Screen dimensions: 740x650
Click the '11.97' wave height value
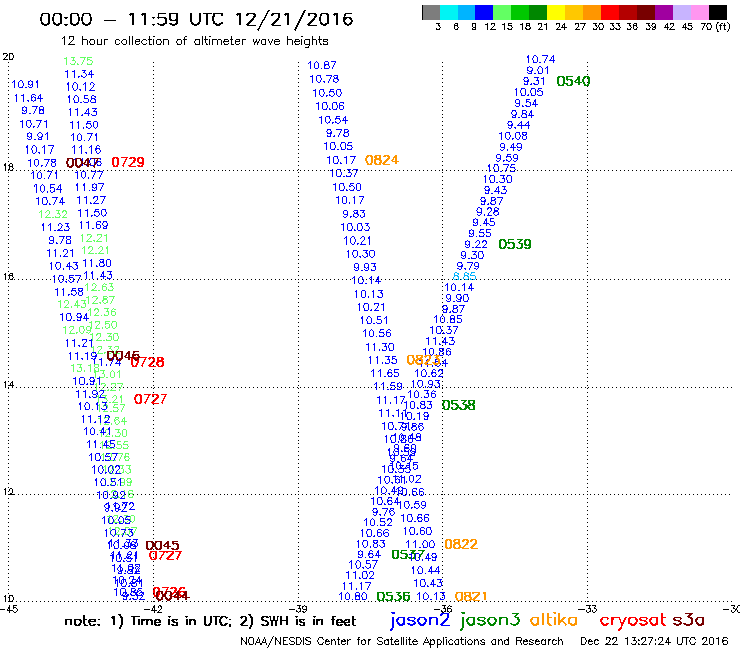90,187
